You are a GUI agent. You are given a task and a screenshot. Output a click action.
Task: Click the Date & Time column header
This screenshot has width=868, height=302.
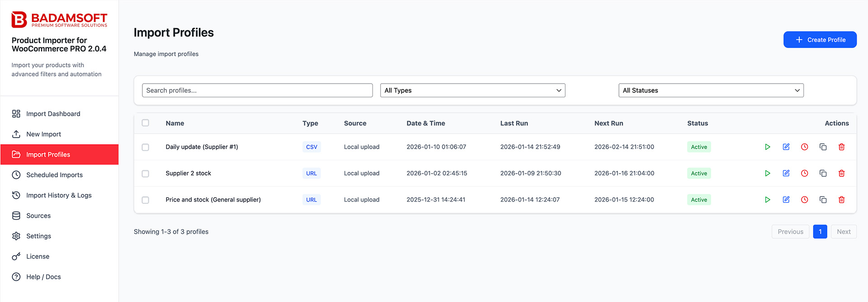click(426, 123)
